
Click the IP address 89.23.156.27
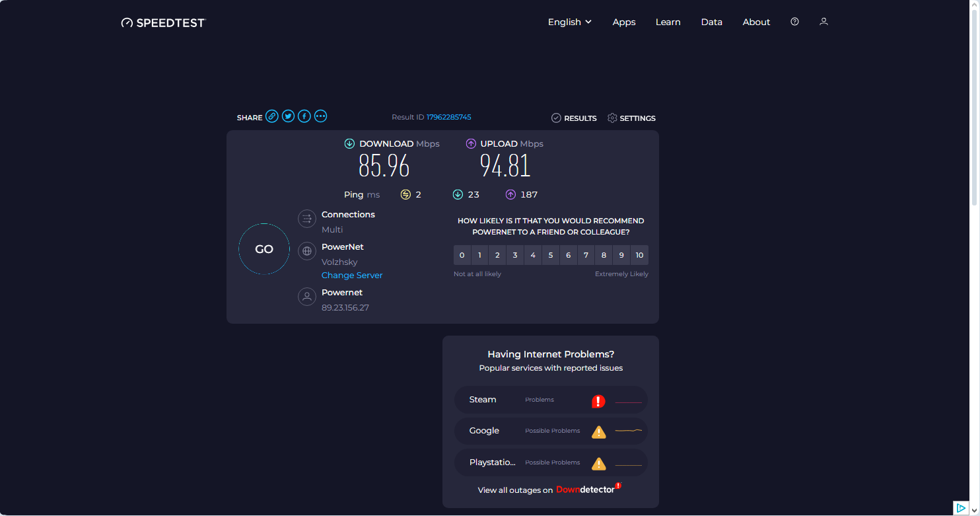coord(345,308)
